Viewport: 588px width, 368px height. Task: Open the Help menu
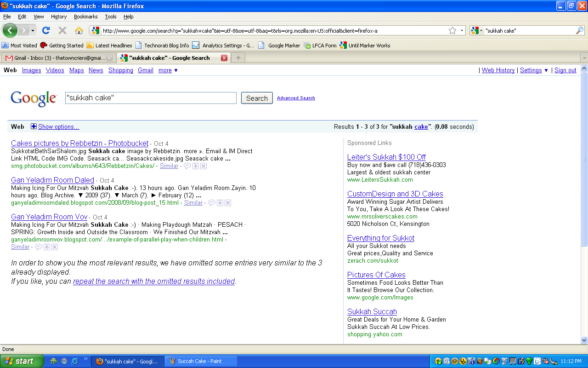click(129, 17)
